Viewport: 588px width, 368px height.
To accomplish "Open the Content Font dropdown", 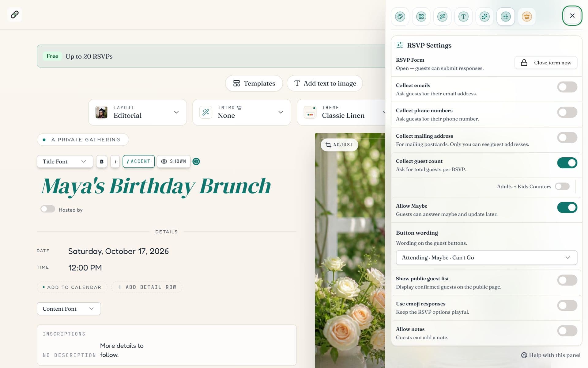I will click(69, 309).
